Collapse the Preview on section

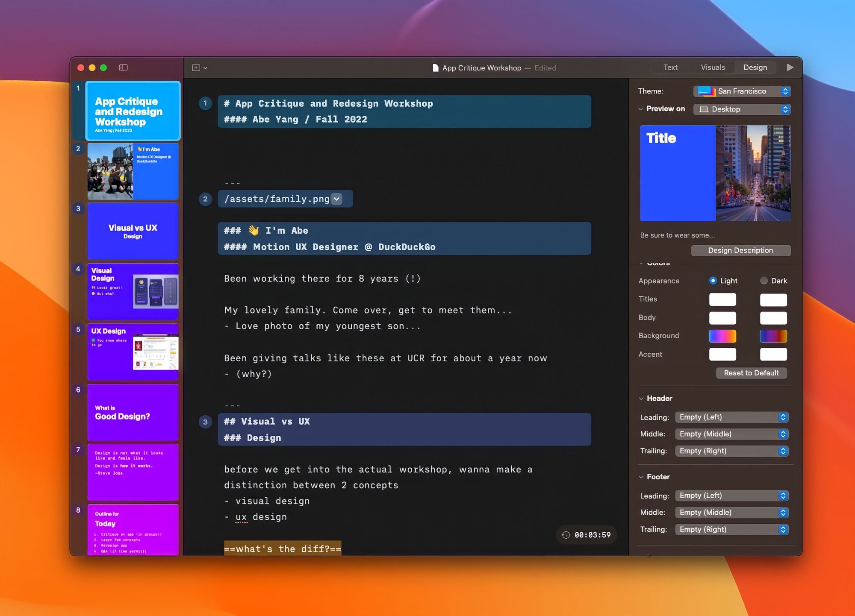(640, 109)
